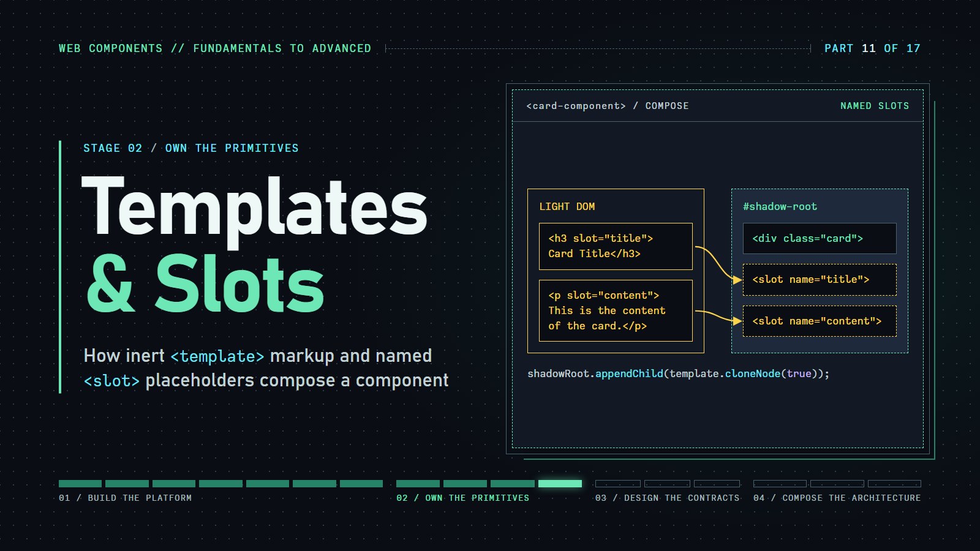The image size is (980, 551).
Task: Click the green '& Slots' title
Action: (206, 283)
